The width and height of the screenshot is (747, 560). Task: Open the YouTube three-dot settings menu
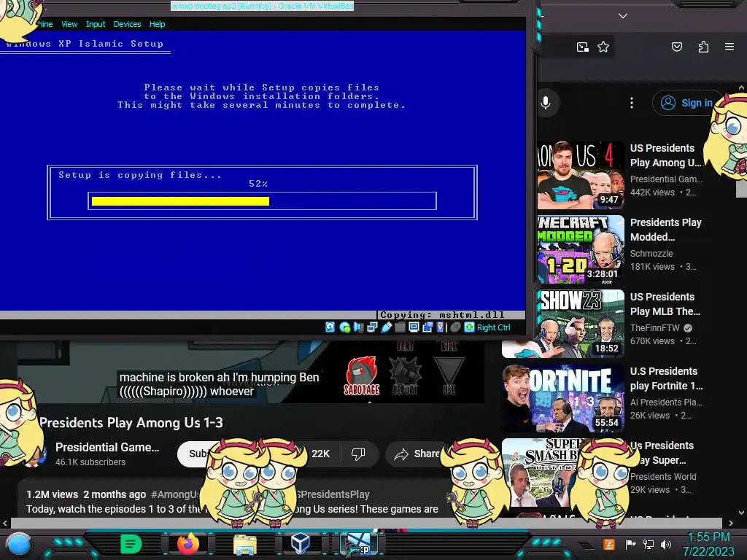click(x=632, y=102)
